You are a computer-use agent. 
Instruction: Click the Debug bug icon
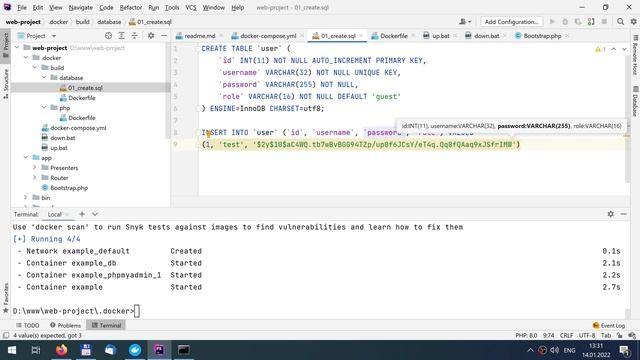tap(565, 22)
